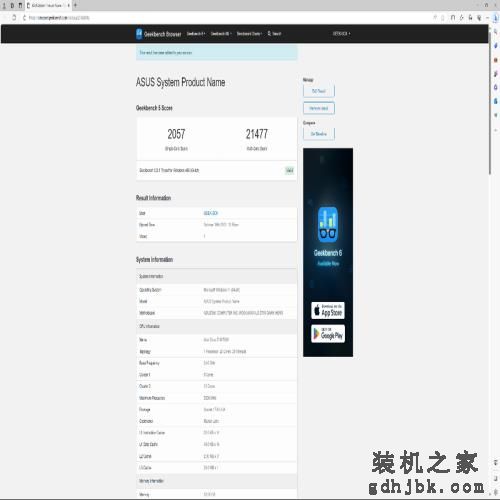Click the button directly below Manage heading

[x=319, y=91]
